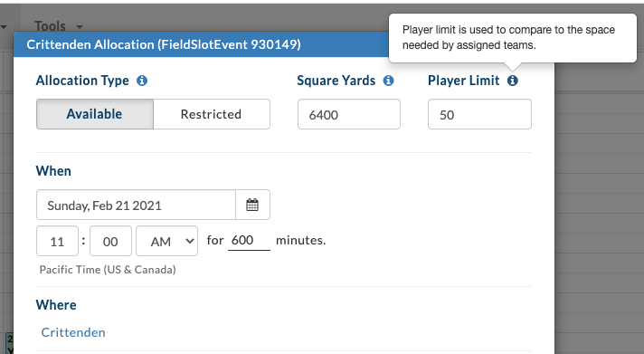Select the Restricted allocation type
Image resolution: width=644 pixels, height=354 pixels.
(212, 114)
